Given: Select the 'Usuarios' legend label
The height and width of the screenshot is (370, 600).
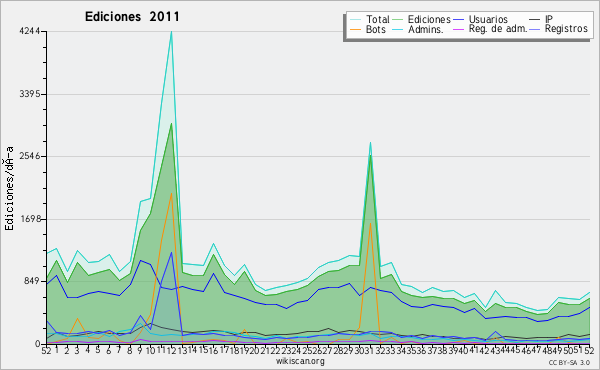Looking at the screenshot, I should coord(488,19).
